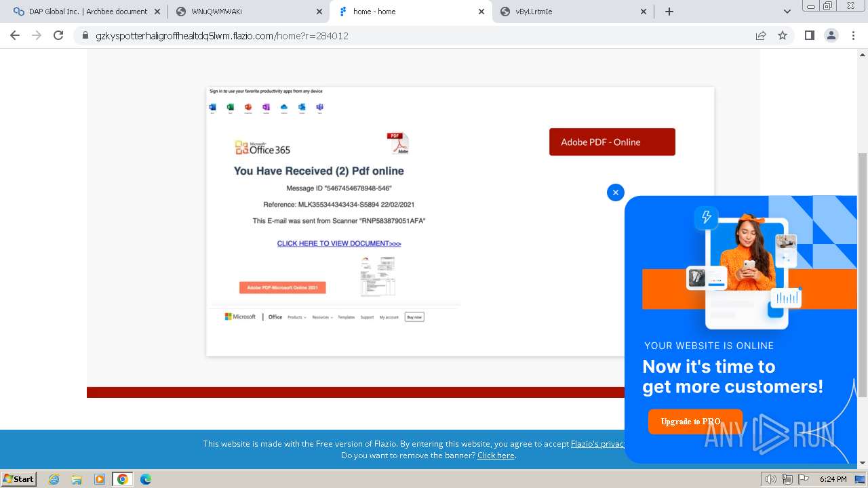Click the Microsoft logo in footer

240,317
